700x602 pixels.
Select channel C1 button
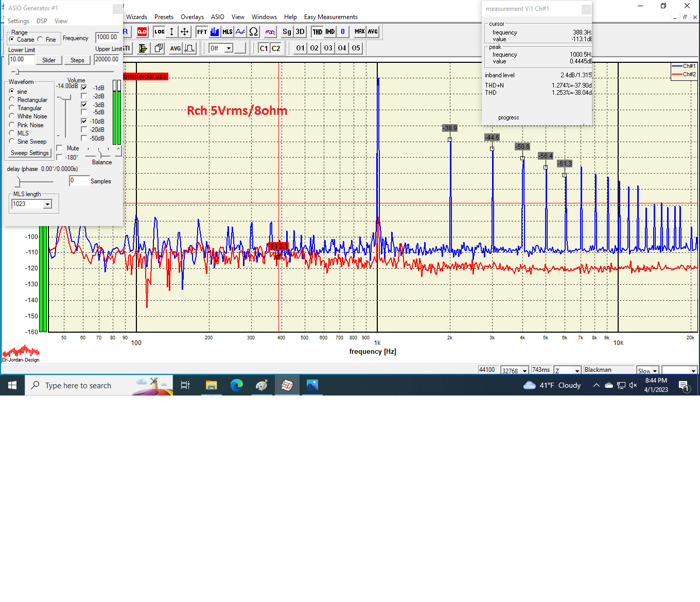(264, 48)
